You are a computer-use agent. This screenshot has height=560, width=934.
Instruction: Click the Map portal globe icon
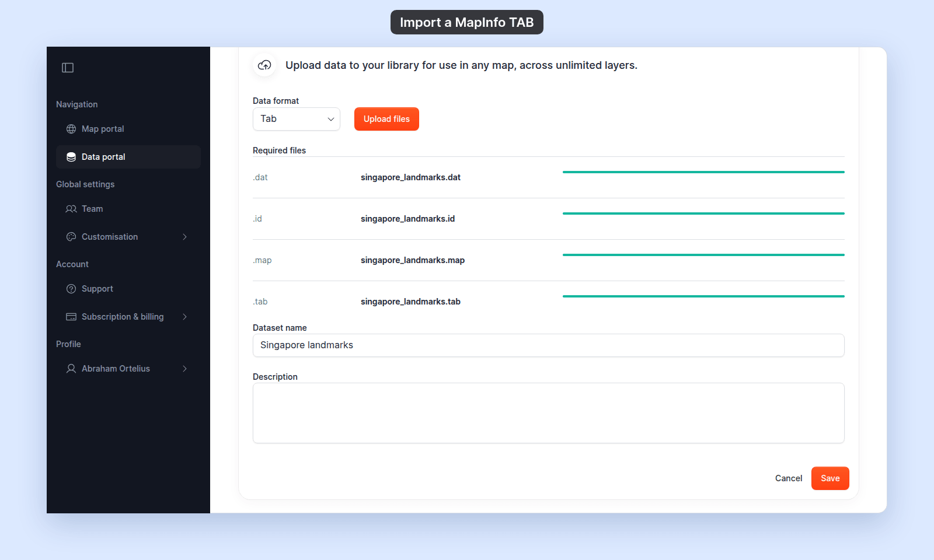pyautogui.click(x=71, y=129)
